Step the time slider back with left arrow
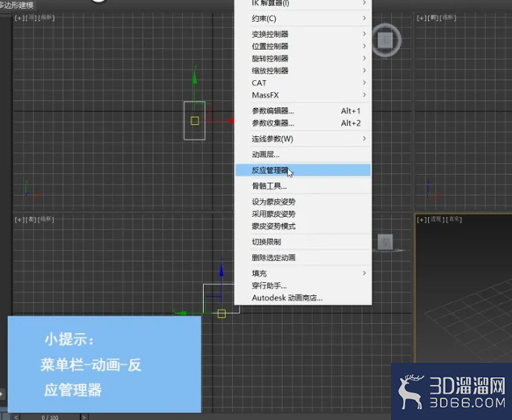Image resolution: width=512 pixels, height=420 pixels. click(15, 417)
